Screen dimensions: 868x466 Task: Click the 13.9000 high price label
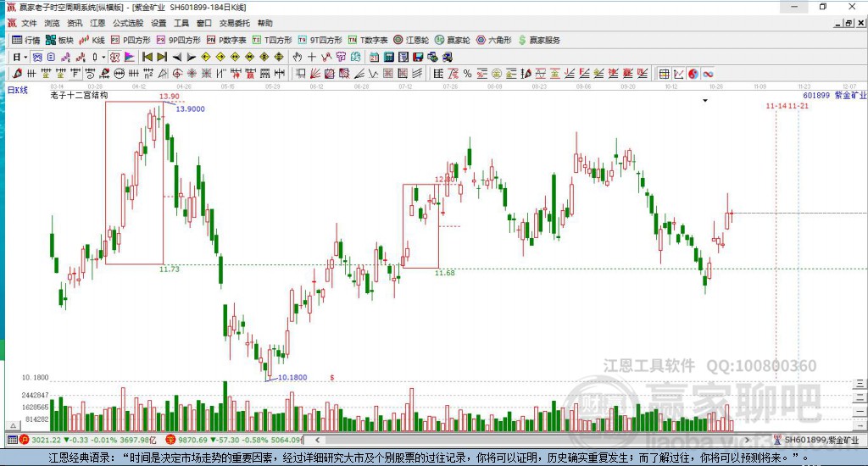tap(191, 109)
